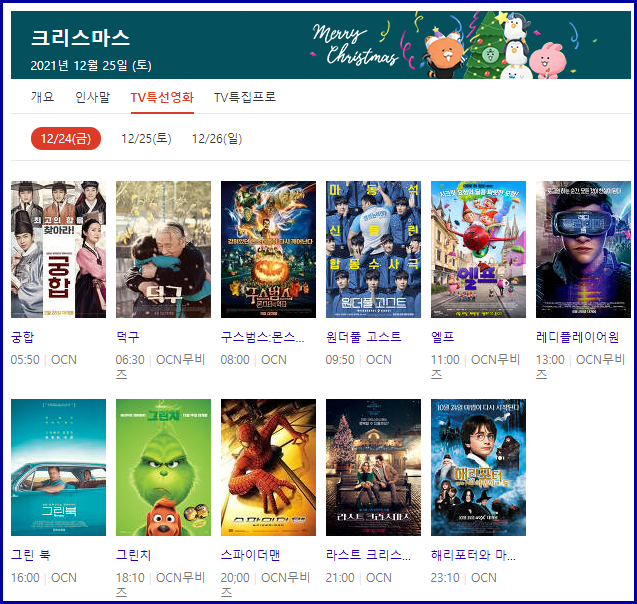Click the 09:50 OCN schedule text

pos(359,360)
